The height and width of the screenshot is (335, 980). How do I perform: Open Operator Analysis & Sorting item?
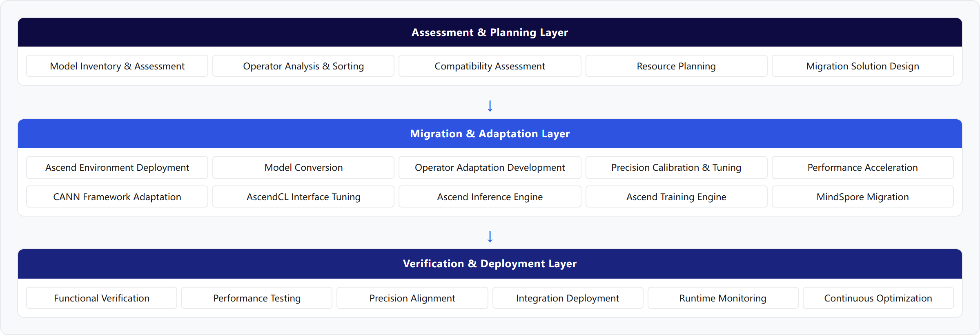click(x=303, y=66)
